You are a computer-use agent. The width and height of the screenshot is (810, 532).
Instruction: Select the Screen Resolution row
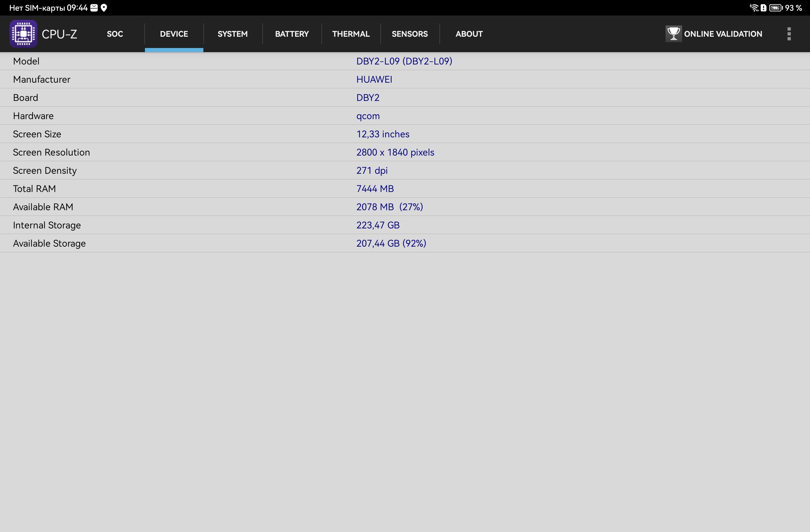[405, 152]
